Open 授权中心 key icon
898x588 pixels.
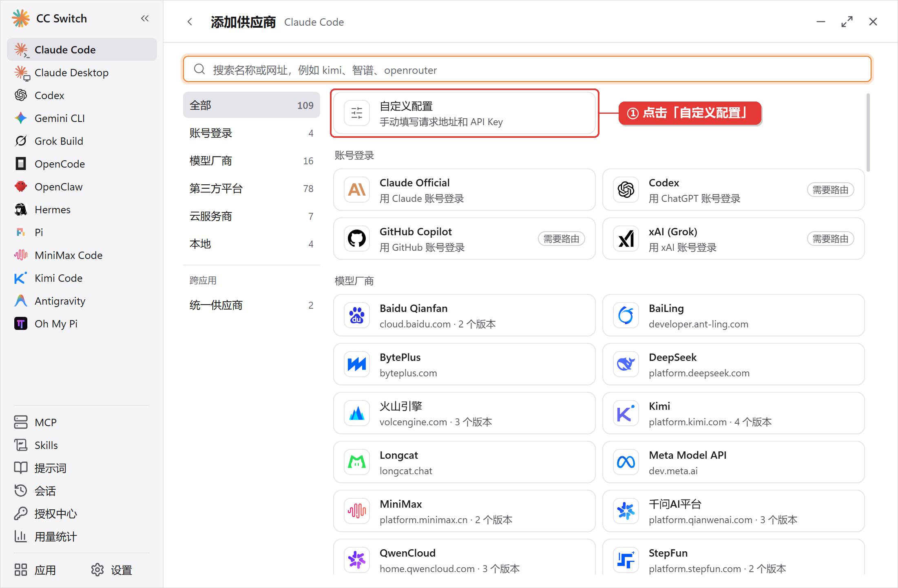pyautogui.click(x=21, y=514)
